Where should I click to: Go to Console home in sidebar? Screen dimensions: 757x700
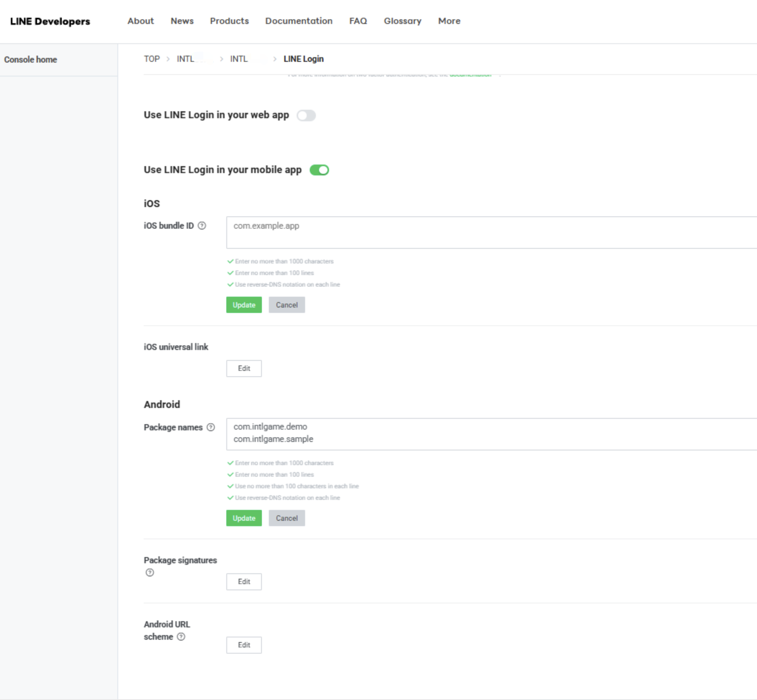click(31, 59)
